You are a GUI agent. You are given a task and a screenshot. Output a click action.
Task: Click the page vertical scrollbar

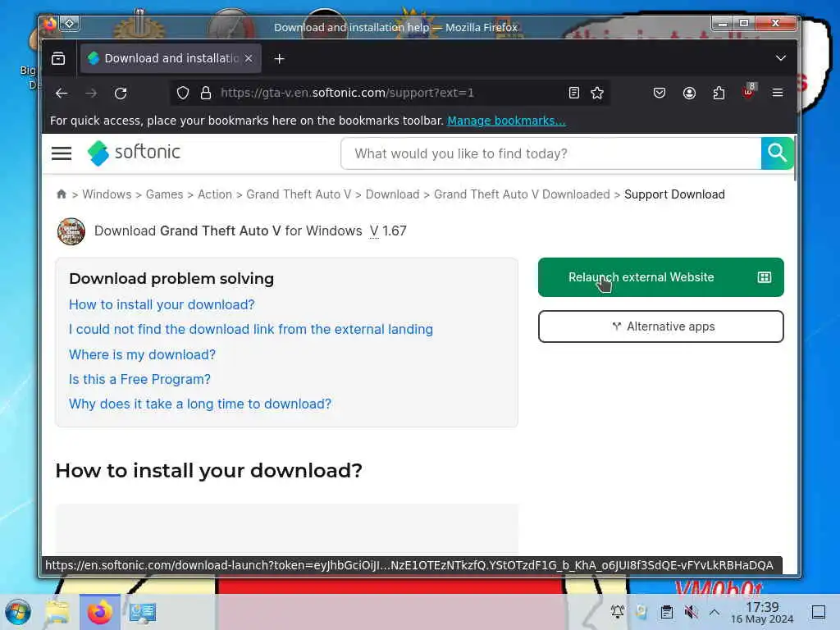(795, 159)
